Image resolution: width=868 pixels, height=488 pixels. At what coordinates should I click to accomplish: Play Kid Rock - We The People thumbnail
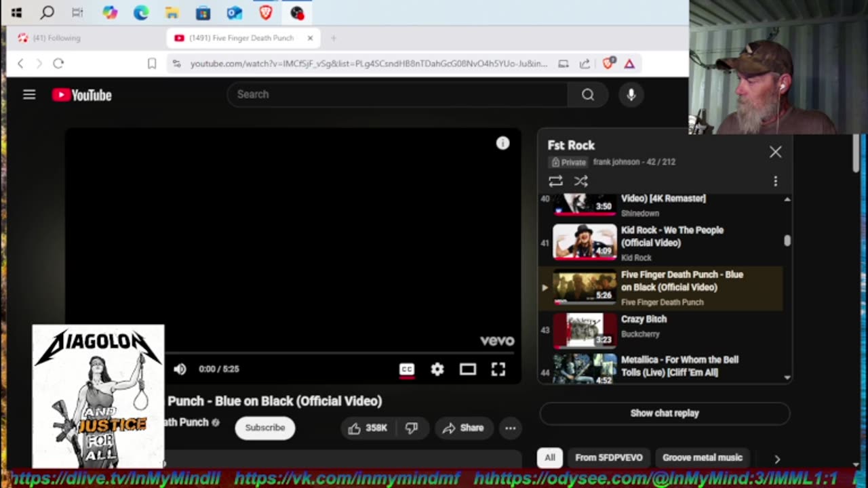(585, 242)
